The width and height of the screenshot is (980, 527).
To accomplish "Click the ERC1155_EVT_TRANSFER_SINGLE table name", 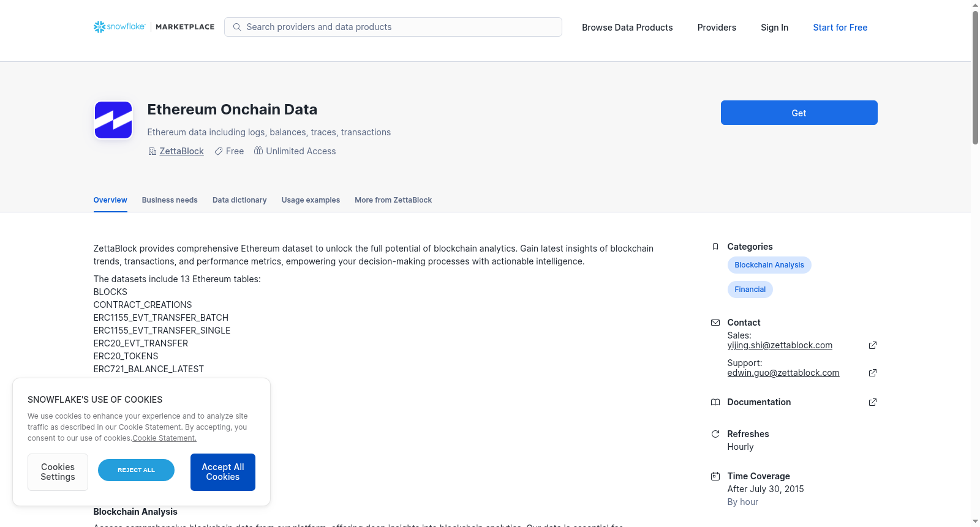I will tap(162, 331).
